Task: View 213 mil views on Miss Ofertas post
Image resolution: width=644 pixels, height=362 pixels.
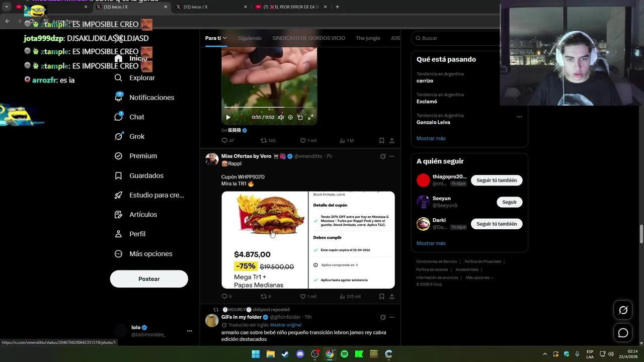Action: [x=350, y=297]
